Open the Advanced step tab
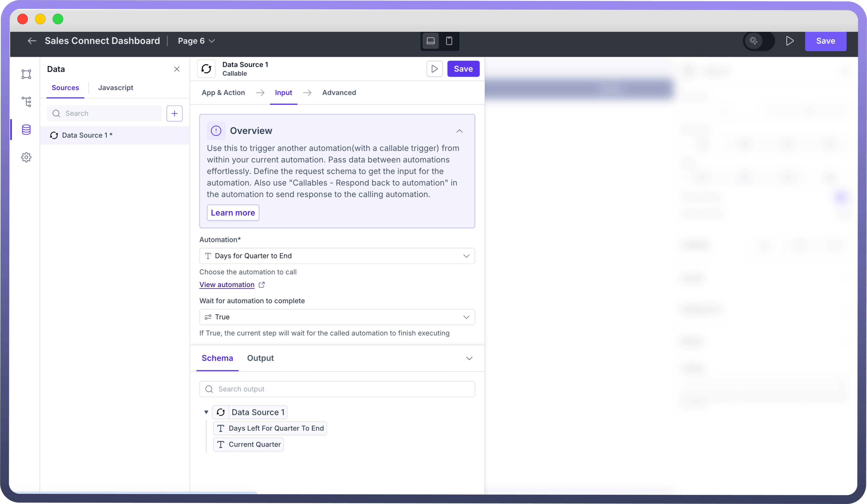The height and width of the screenshot is (504, 867). [339, 92]
